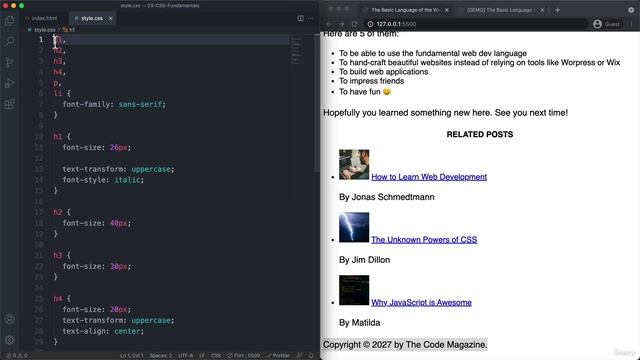640x360 pixels.
Task: Open the notifications bell
Action: [311, 356]
